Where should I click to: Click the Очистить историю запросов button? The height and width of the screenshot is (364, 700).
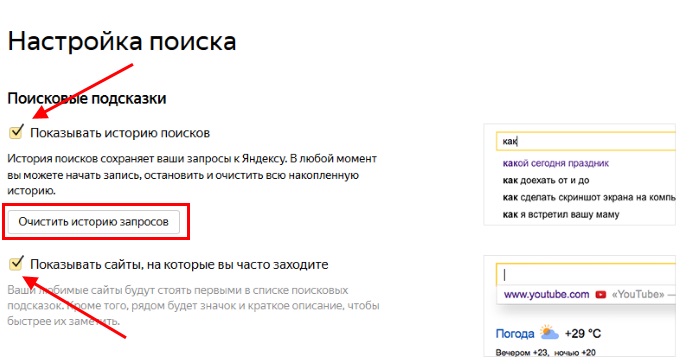[x=94, y=222]
